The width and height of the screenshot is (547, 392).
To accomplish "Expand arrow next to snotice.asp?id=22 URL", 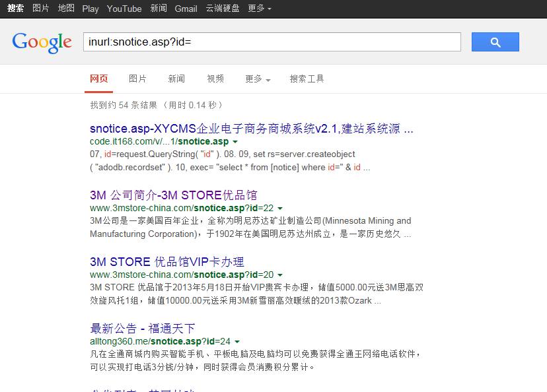I will click(280, 209).
